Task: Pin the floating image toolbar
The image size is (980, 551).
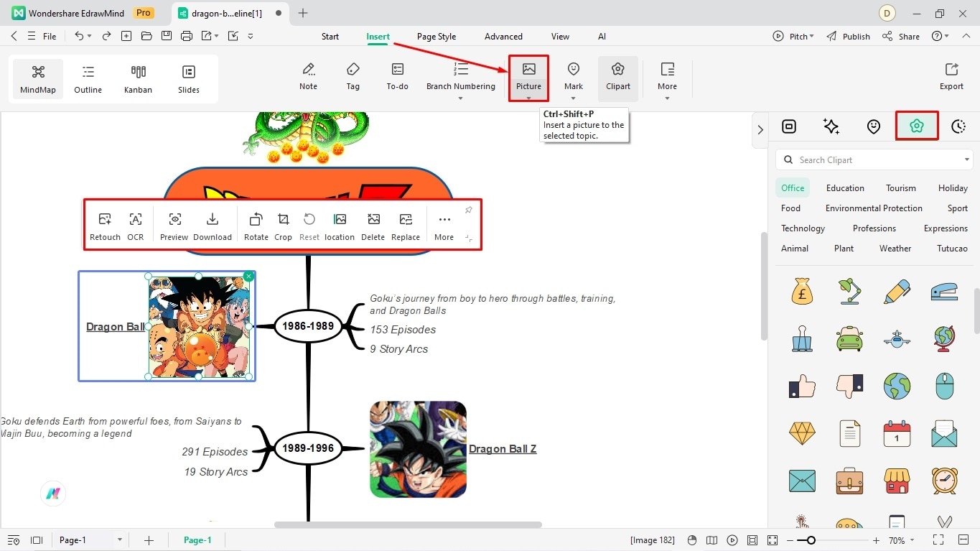Action: click(469, 210)
